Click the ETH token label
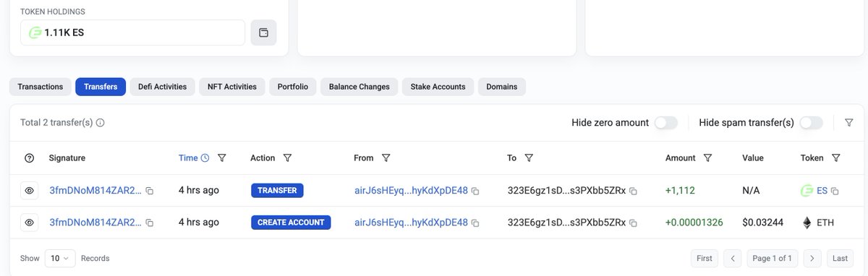Viewport: 868px width, 276px height. (x=825, y=223)
